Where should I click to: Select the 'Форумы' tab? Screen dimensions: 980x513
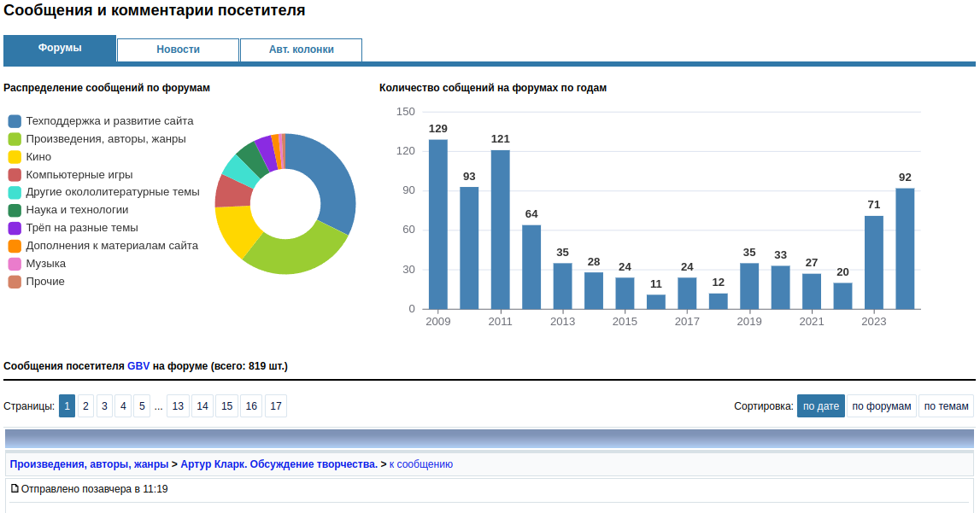[60, 49]
